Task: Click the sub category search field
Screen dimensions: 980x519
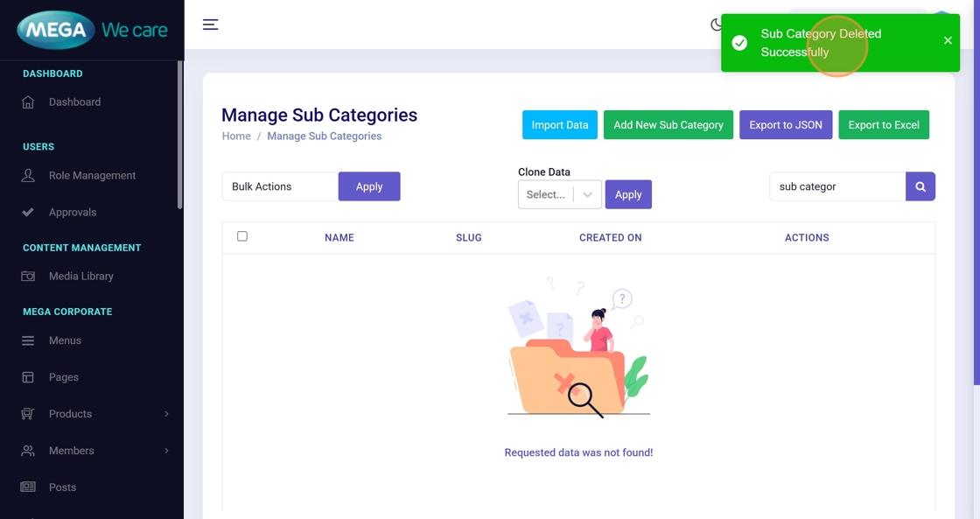Action: pos(836,186)
